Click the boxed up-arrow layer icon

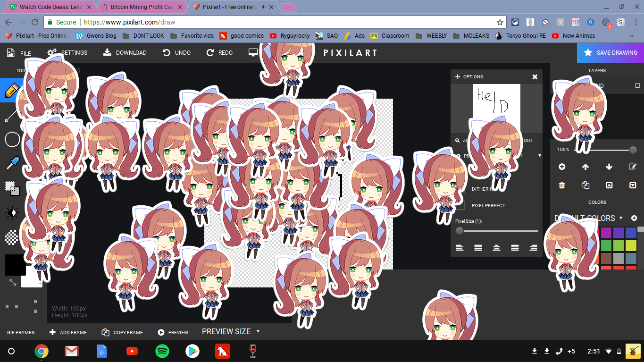click(x=609, y=185)
